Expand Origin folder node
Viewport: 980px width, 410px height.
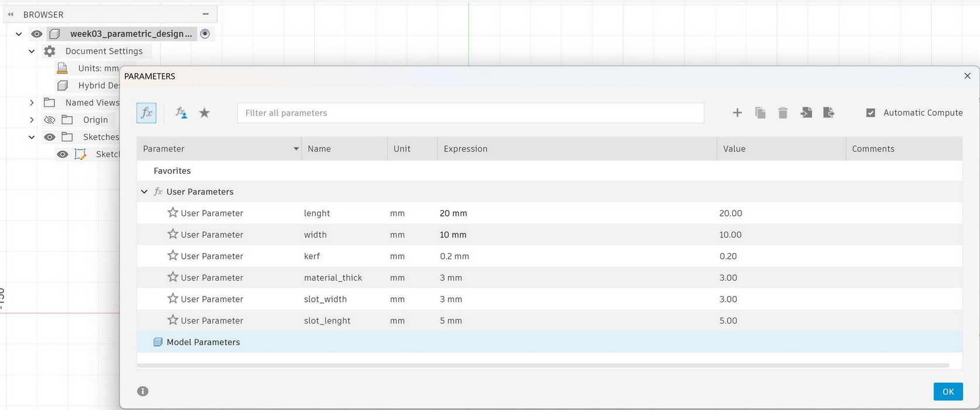coord(32,119)
